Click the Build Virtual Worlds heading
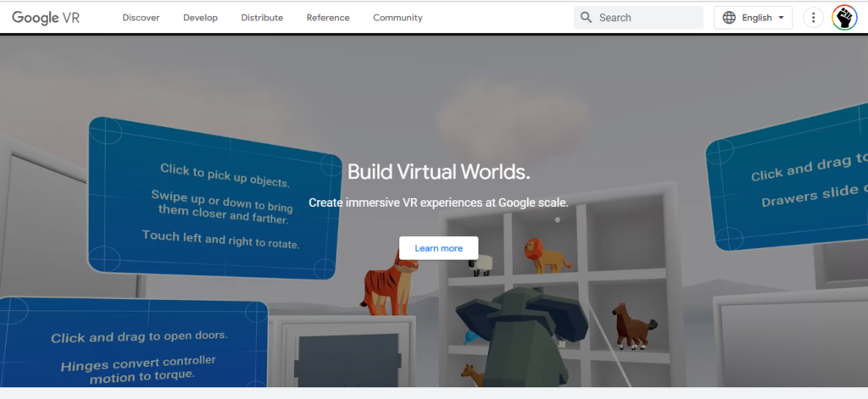 [438, 172]
